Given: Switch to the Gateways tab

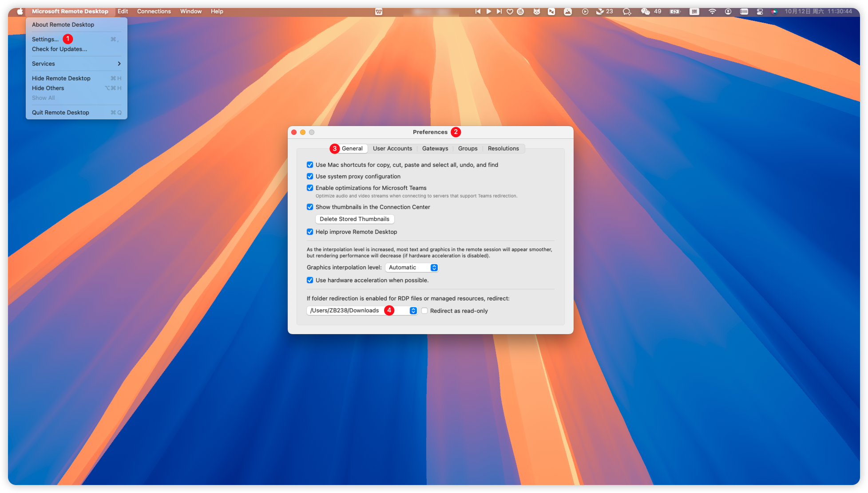Looking at the screenshot, I should click(435, 149).
